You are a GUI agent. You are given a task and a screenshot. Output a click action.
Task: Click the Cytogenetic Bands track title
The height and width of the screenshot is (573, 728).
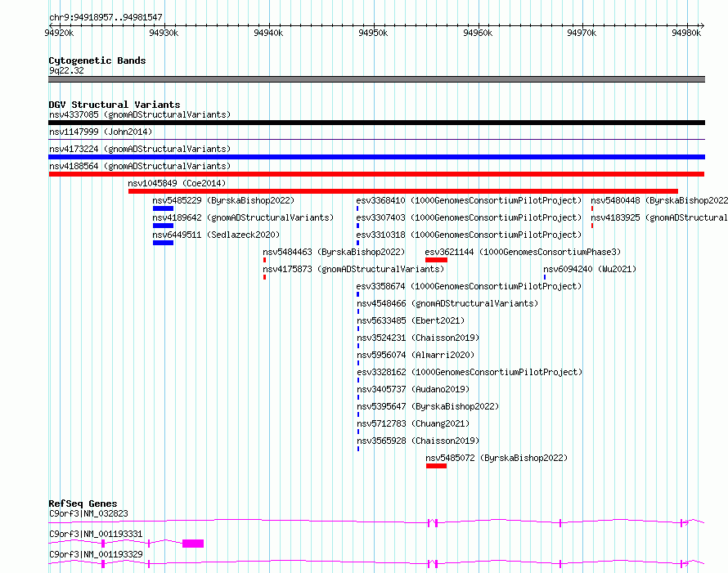point(97,60)
